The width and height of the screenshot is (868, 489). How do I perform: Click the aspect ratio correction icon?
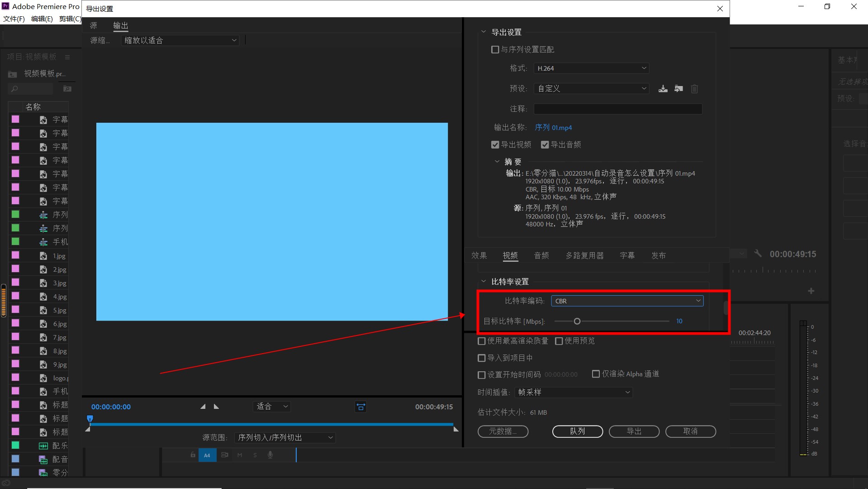coord(360,407)
